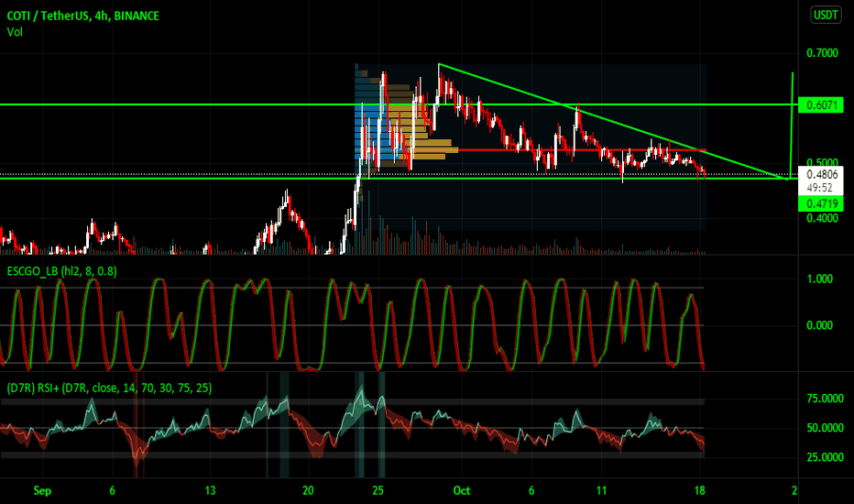This screenshot has width=854, height=504.
Task: Click the Oct date label on time axis
Action: (x=461, y=491)
